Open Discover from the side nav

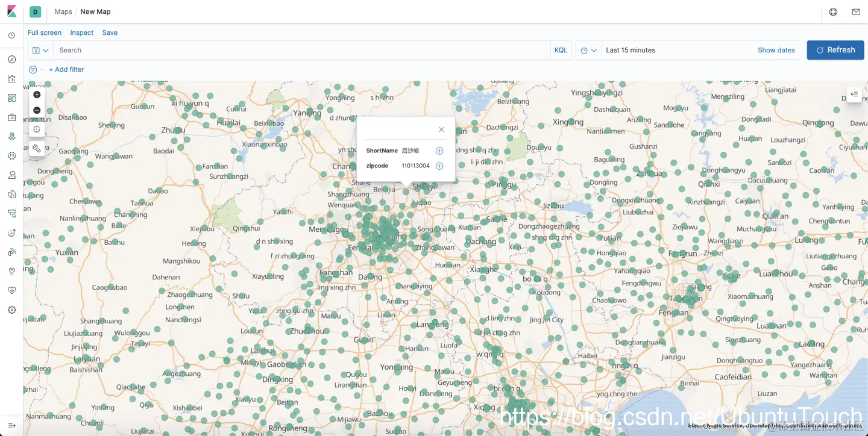tap(11, 59)
